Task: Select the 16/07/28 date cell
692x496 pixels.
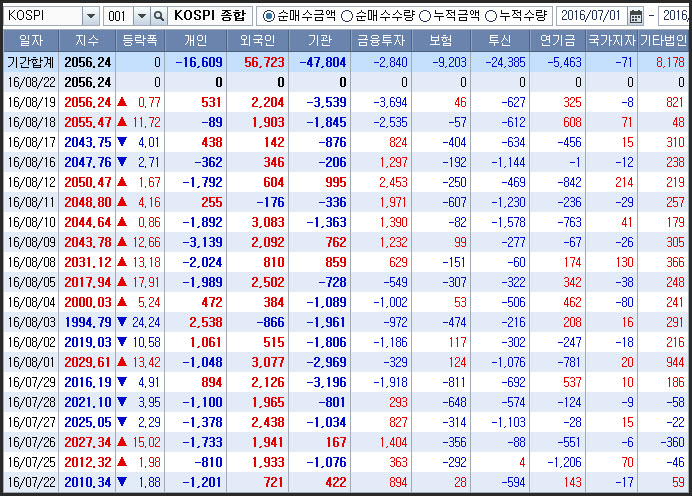Action: pyautogui.click(x=31, y=402)
